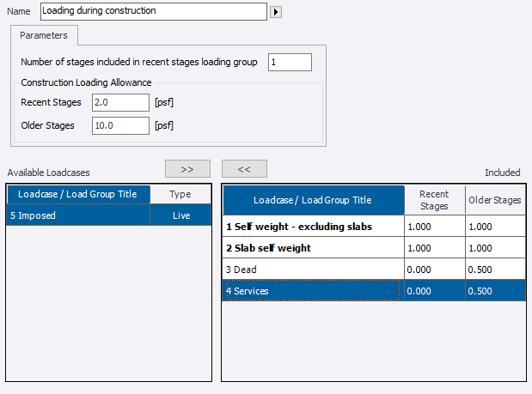Click the Older Stages factor for Services

[x=495, y=291]
